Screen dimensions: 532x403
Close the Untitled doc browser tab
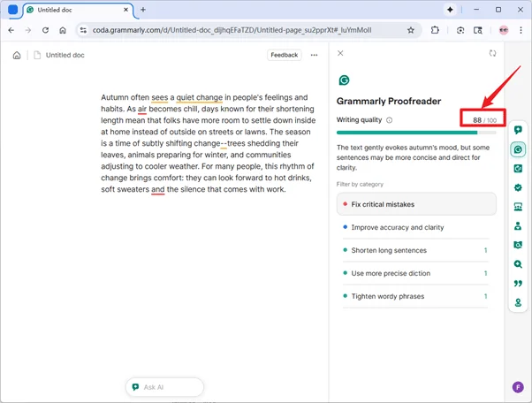pos(125,10)
